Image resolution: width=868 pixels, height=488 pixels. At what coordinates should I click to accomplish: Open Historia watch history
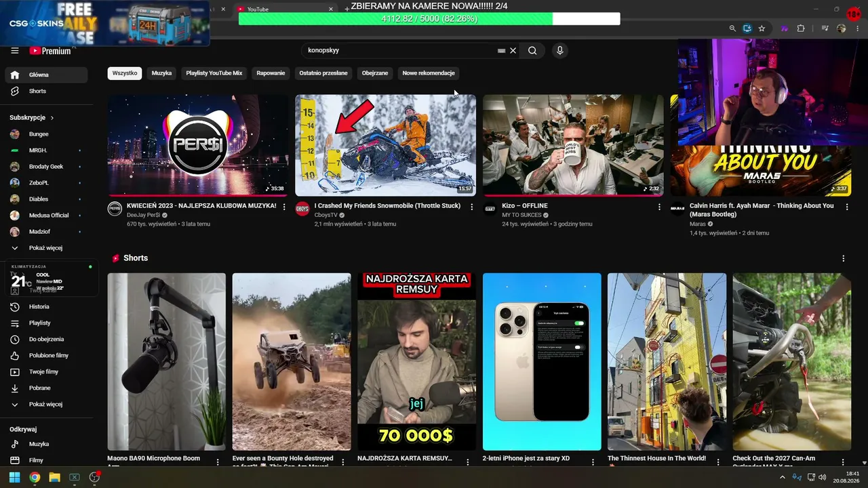click(46, 306)
